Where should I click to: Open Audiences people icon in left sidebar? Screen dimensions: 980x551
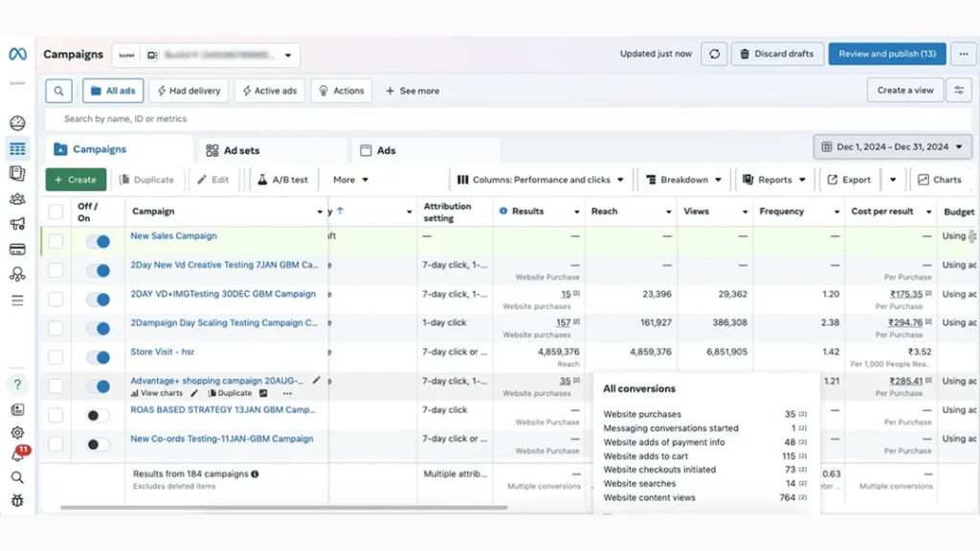17,199
